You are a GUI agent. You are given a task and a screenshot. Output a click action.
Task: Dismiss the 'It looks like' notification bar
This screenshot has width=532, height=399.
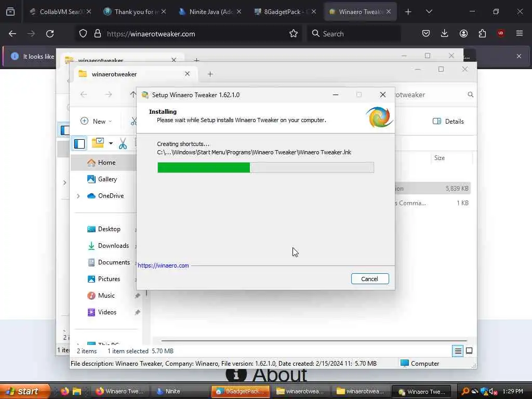[x=519, y=56]
